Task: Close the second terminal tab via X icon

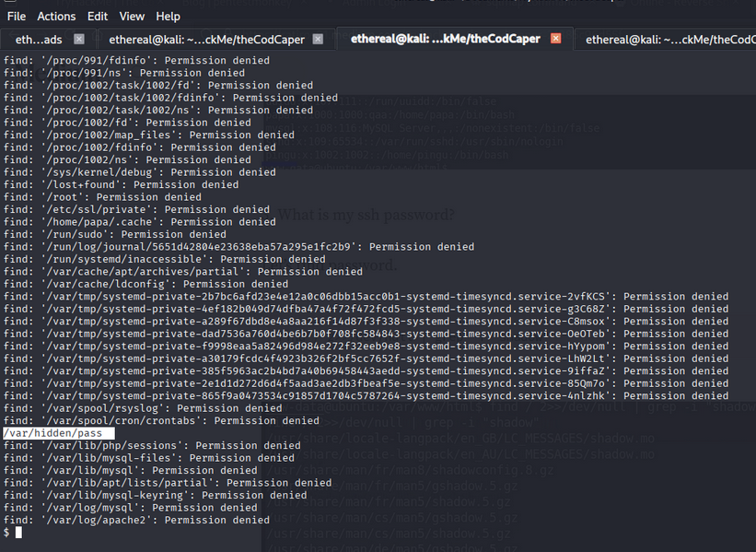Action: 318,39
